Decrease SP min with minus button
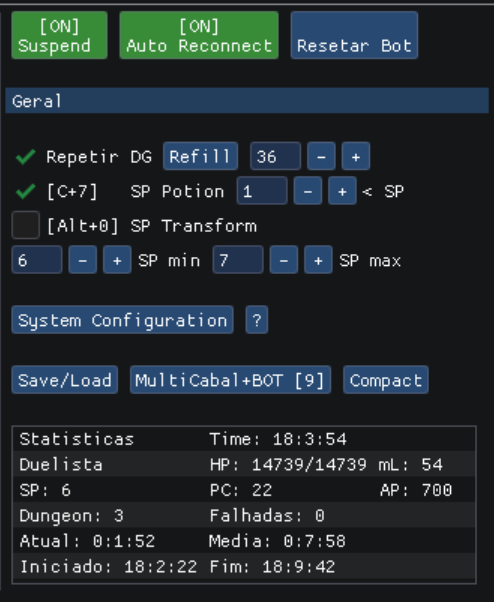Image resolution: width=494 pixels, height=602 pixels. (x=83, y=260)
